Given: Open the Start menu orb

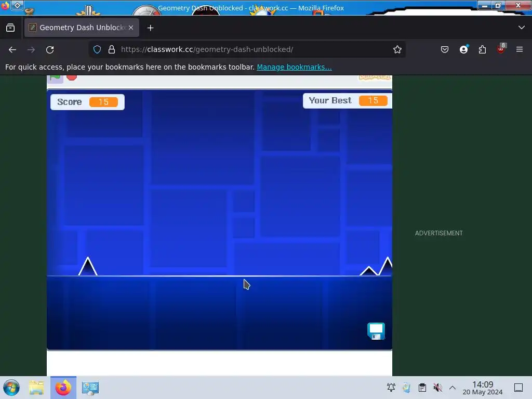Looking at the screenshot, I should pyautogui.click(x=11, y=388).
